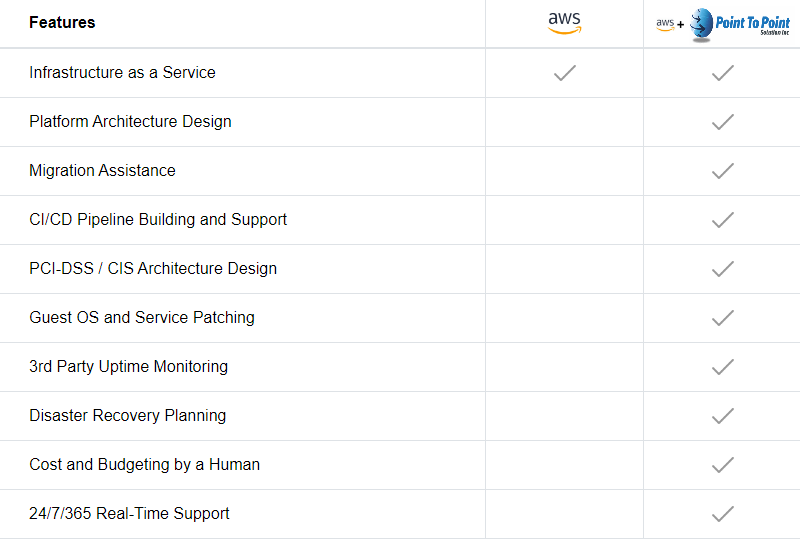
Task: Click checkmark in Platform Architecture Design row
Action: pos(723,122)
